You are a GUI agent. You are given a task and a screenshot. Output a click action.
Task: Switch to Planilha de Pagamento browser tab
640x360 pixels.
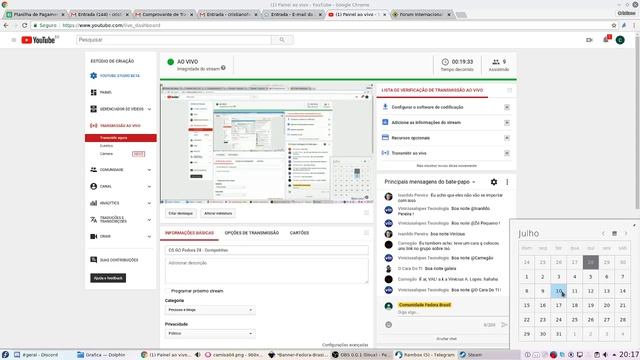click(35, 14)
